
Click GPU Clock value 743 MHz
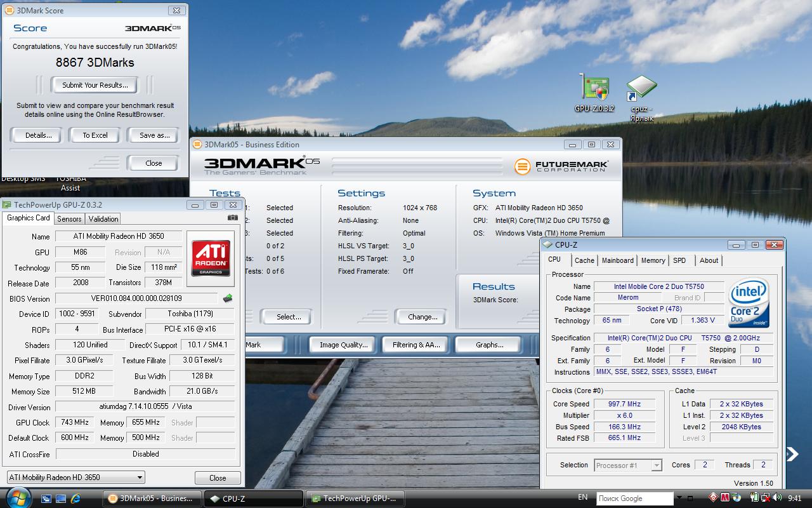point(75,422)
